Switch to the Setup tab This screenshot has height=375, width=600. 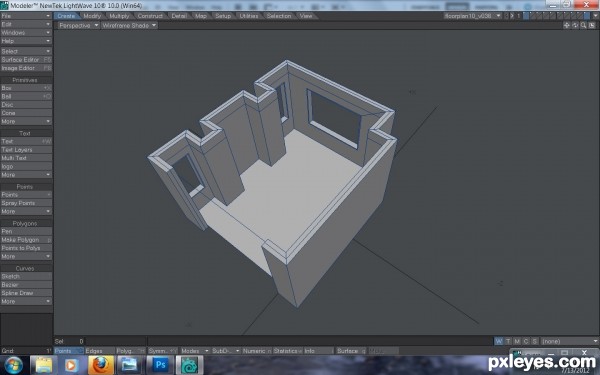pyautogui.click(x=223, y=16)
